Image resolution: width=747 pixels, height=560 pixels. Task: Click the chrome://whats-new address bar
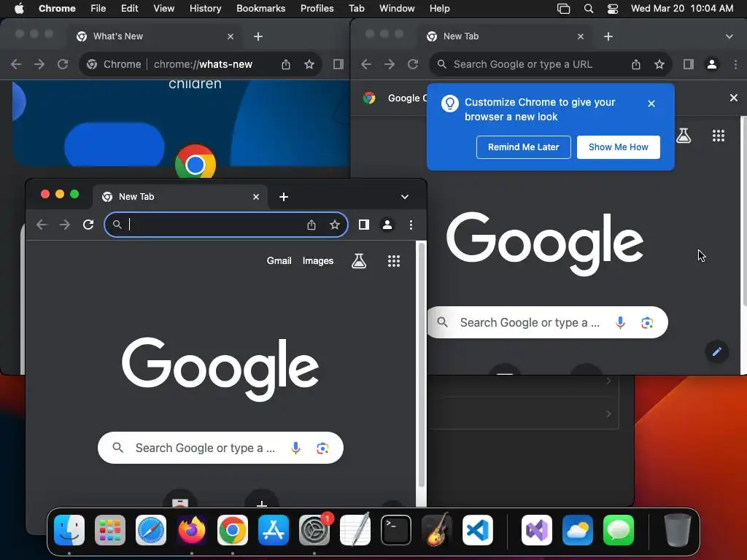201,64
